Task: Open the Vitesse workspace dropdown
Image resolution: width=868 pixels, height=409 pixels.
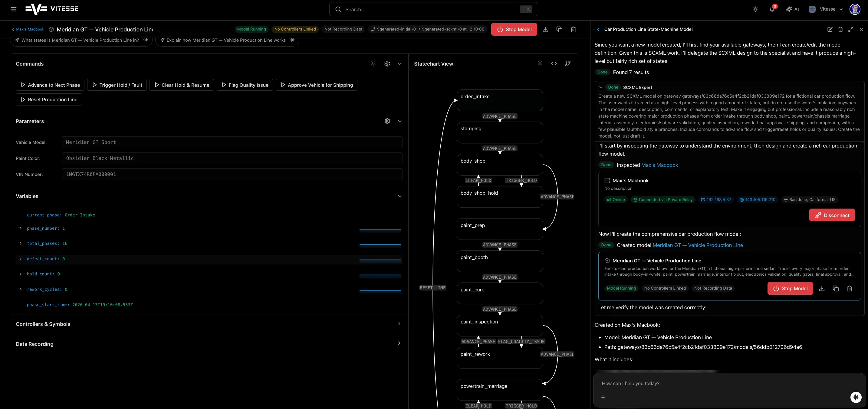Action: tap(826, 9)
